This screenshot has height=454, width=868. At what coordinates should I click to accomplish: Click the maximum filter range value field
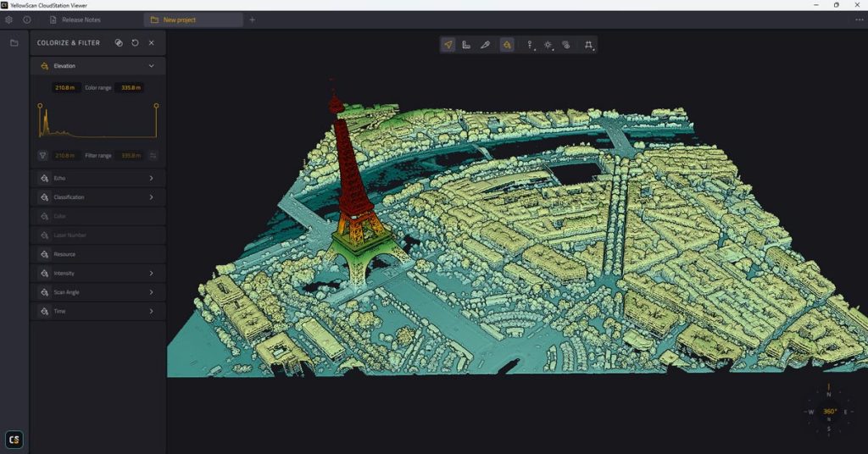(131, 155)
